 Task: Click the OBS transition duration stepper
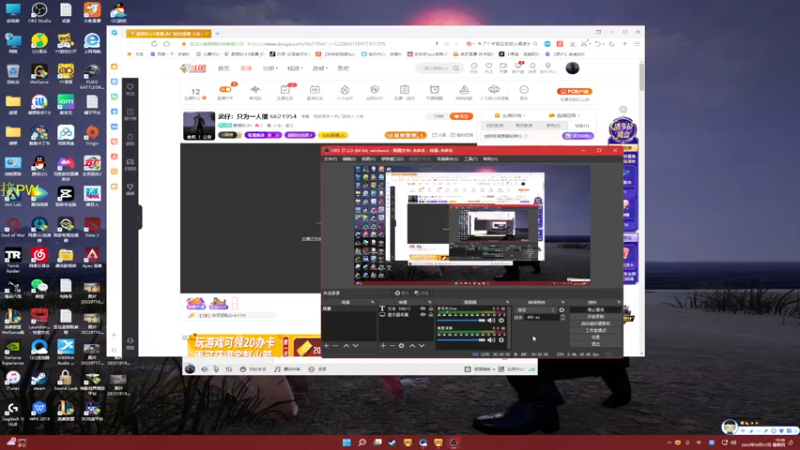click(562, 317)
